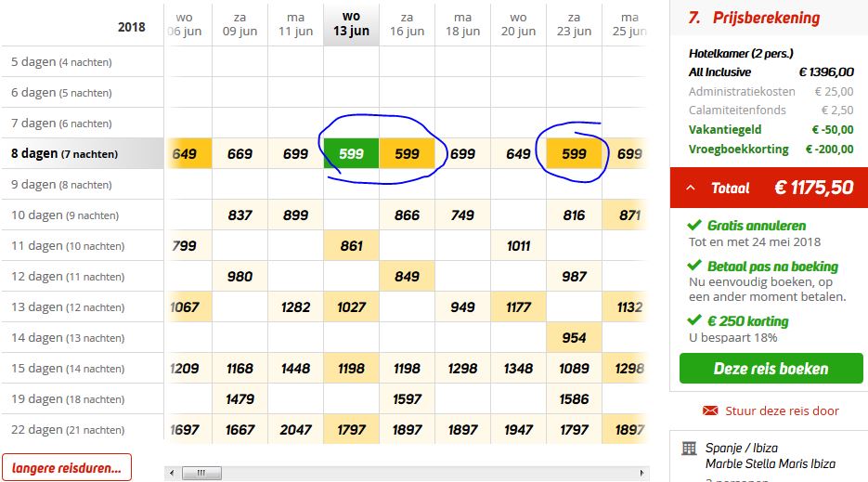The image size is (868, 482).
Task: Pick the 599 price on za 16 jun
Action: click(407, 153)
